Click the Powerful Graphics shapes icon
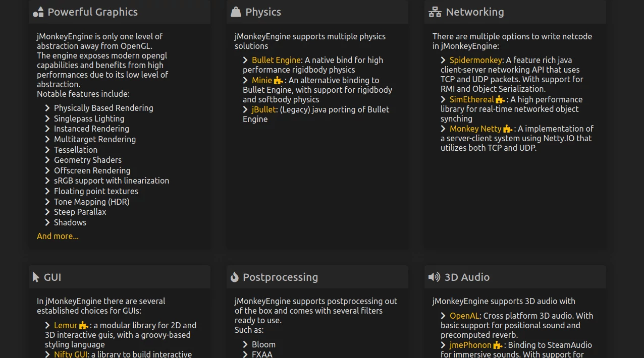 pos(38,12)
